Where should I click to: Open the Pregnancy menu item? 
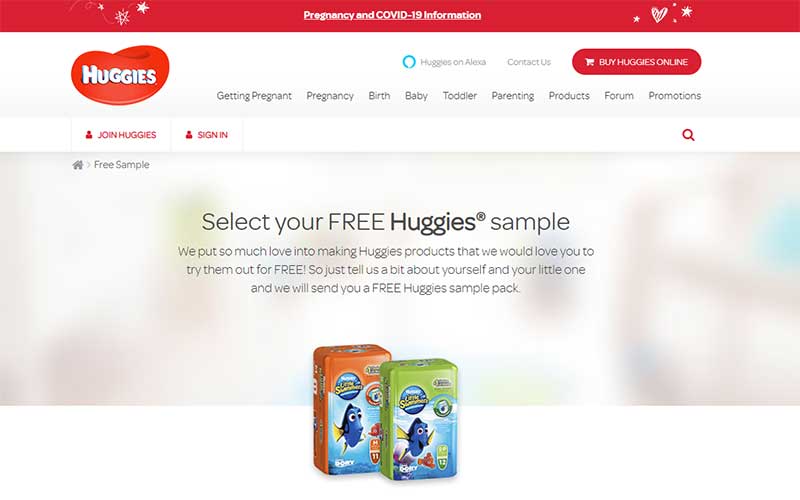click(x=330, y=96)
